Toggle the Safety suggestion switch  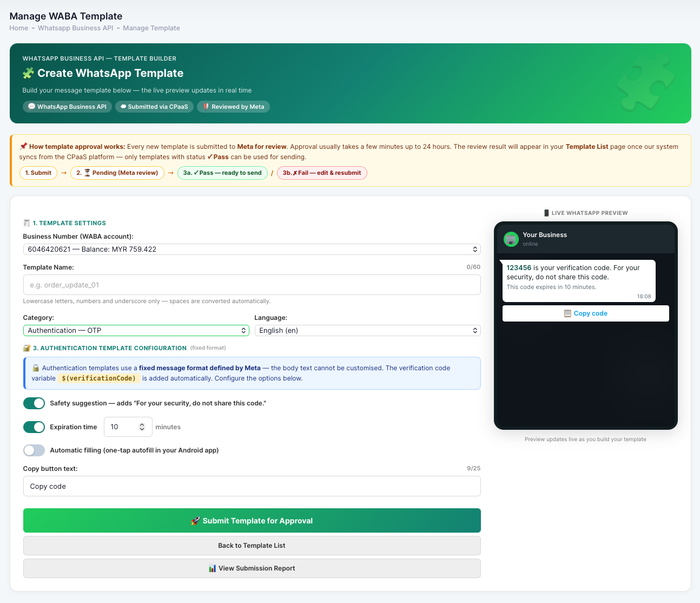point(34,403)
